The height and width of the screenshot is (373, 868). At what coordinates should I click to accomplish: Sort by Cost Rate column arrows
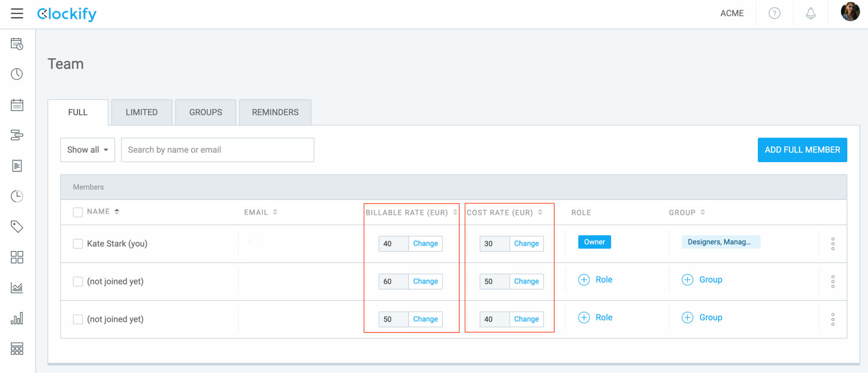point(540,212)
